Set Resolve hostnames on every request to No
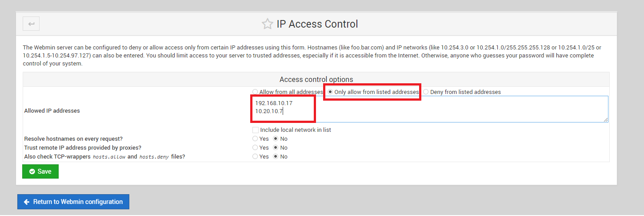Screen dimensions: 644x216 click(x=276, y=139)
